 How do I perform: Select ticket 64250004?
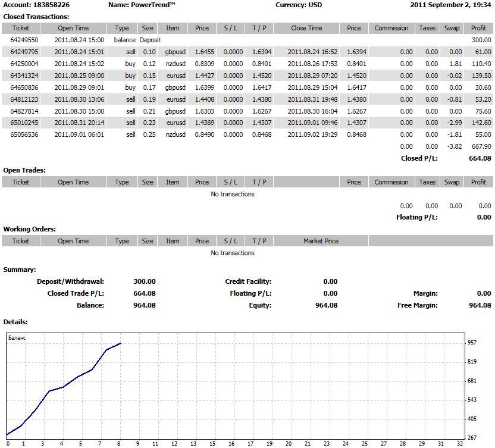coord(24,64)
